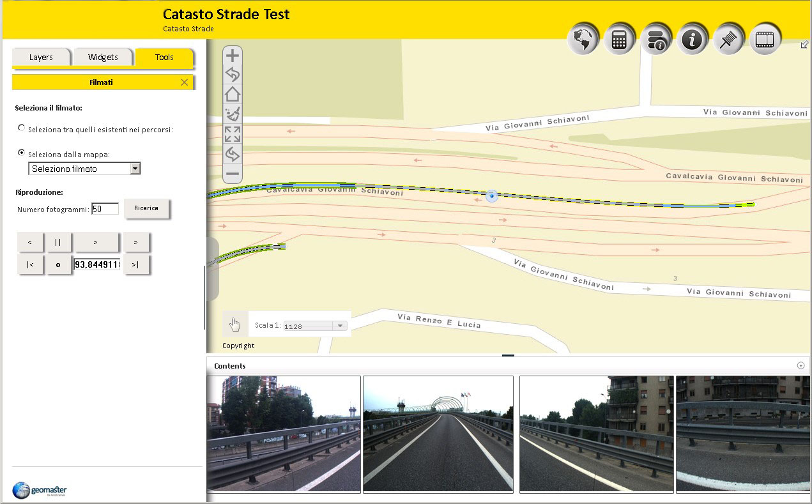Pause video playback with '||' button
812x504 pixels.
[58, 242]
